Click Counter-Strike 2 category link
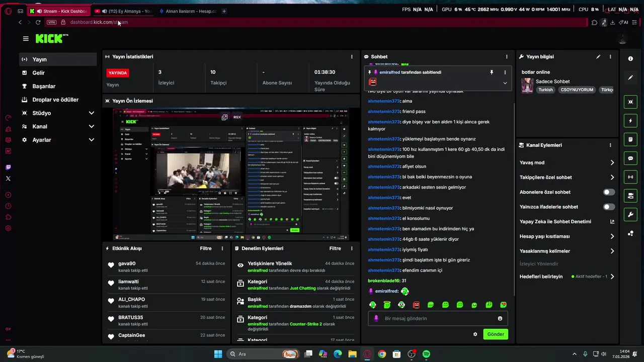The image size is (644, 362). 306,324
